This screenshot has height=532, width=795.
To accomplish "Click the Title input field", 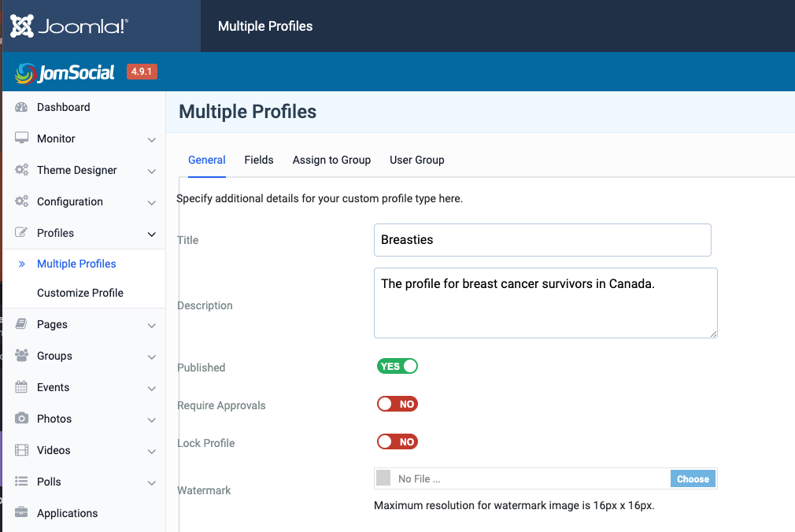I will tap(542, 240).
